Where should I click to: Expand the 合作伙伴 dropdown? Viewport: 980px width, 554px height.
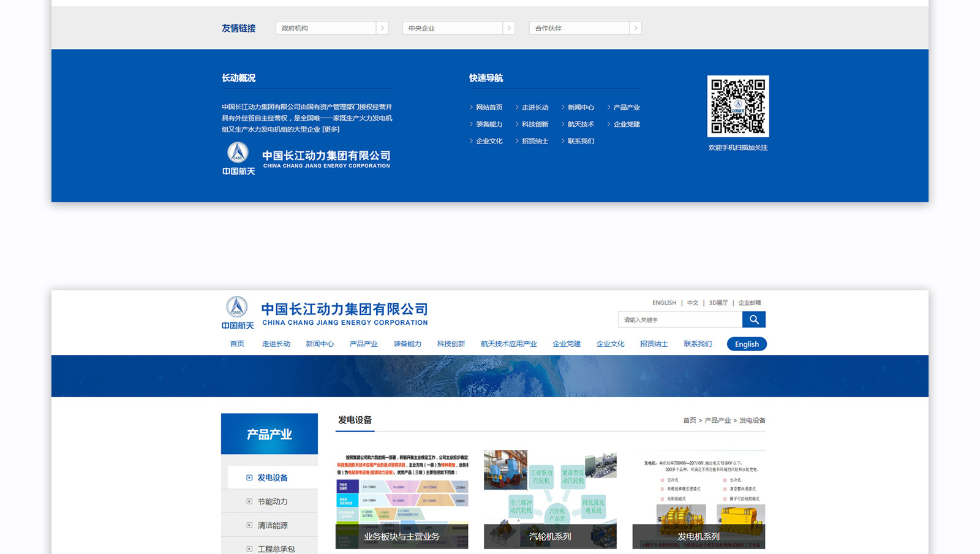635,28
